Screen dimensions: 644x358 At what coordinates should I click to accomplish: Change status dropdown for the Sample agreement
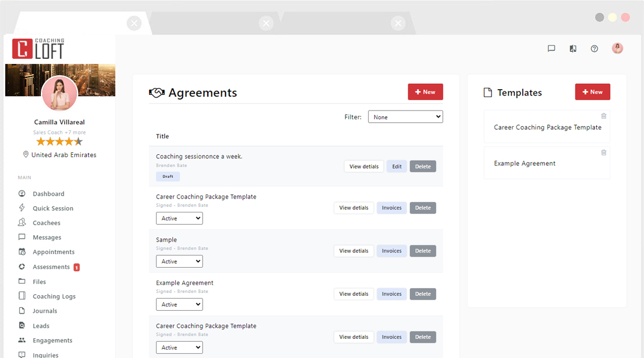pos(179,261)
